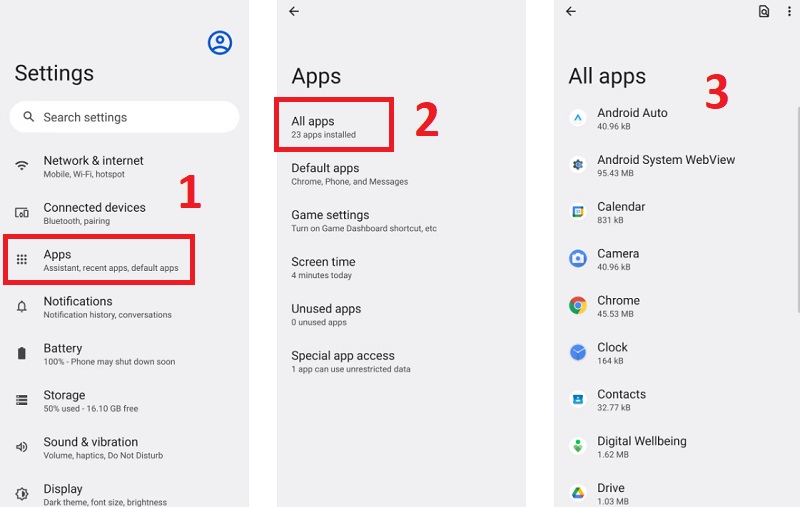Open Special app access
800x507 pixels.
(x=350, y=361)
